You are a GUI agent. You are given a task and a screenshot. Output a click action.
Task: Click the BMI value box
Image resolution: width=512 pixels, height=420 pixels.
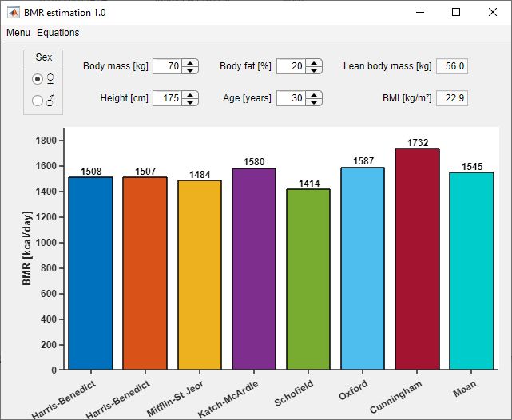coord(452,98)
